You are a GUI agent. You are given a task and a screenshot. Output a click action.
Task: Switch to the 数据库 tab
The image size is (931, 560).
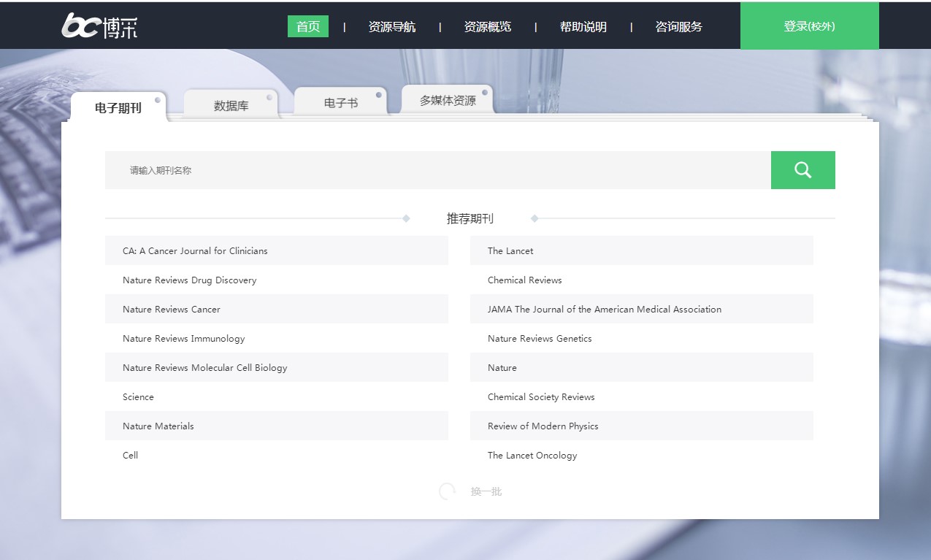click(231, 106)
